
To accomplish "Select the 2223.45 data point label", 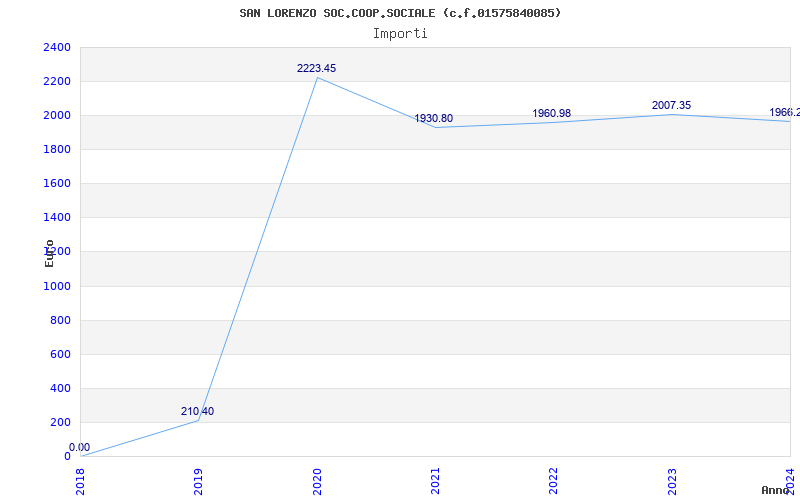I will [316, 68].
